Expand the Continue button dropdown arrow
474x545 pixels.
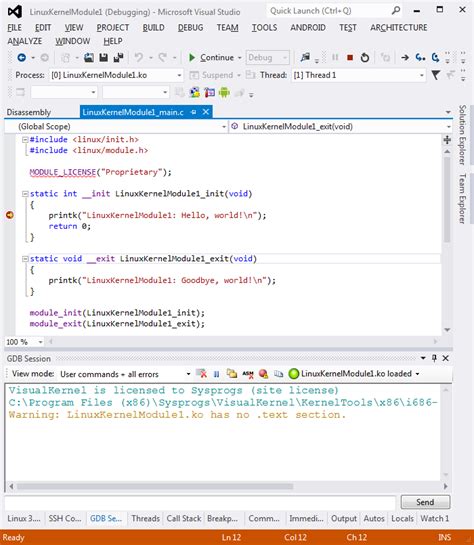[239, 58]
